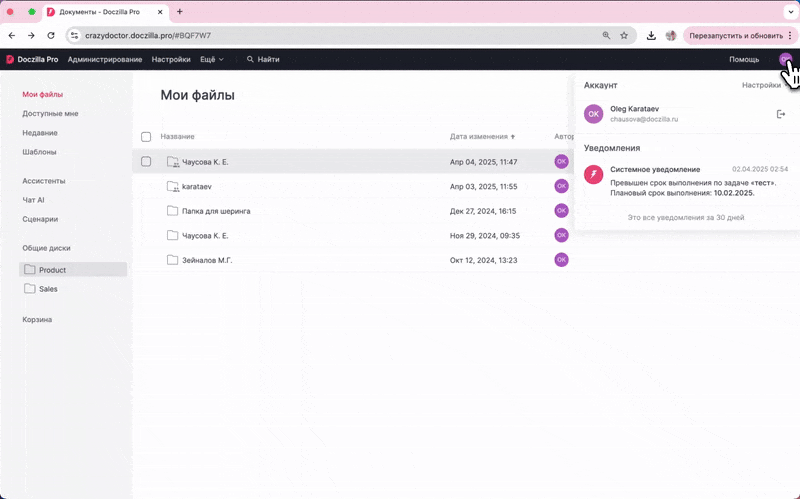The height and width of the screenshot is (499, 800).
Task: Click the Sales disk folder icon
Action: (30, 288)
